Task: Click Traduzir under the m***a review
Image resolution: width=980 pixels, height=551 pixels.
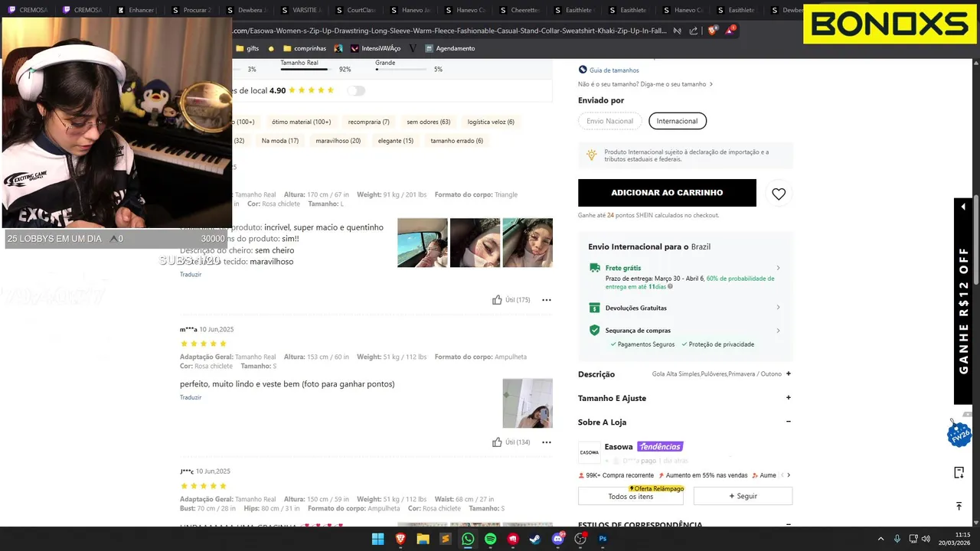Action: pos(191,397)
